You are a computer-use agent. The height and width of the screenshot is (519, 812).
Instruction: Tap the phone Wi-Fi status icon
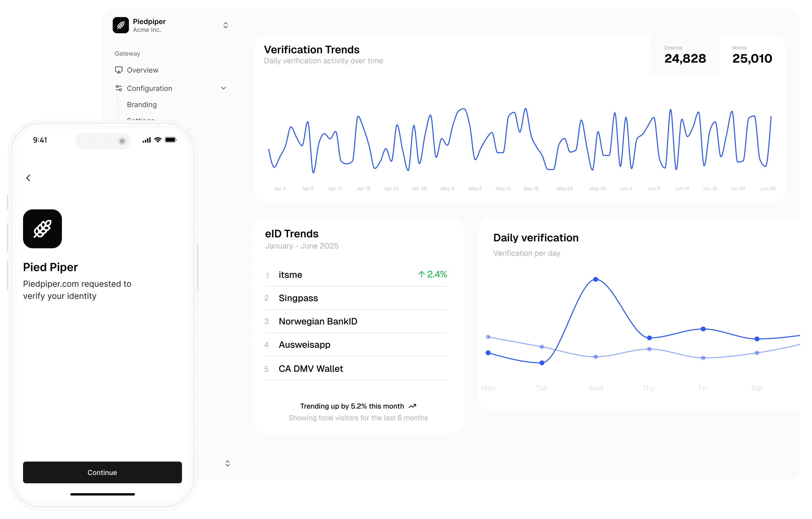(x=158, y=140)
